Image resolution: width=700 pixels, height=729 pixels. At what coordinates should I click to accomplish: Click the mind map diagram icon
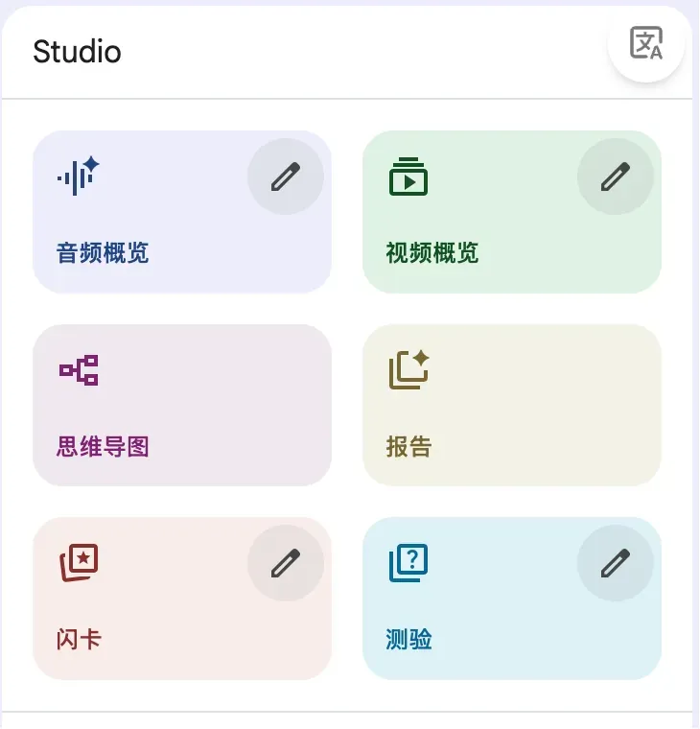click(x=79, y=370)
